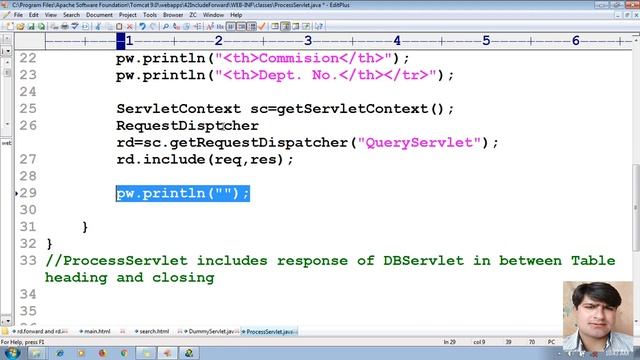Image resolution: width=640 pixels, height=360 pixels.
Task: Click the Hex viewer icon
Action: pyautogui.click(x=220, y=27)
